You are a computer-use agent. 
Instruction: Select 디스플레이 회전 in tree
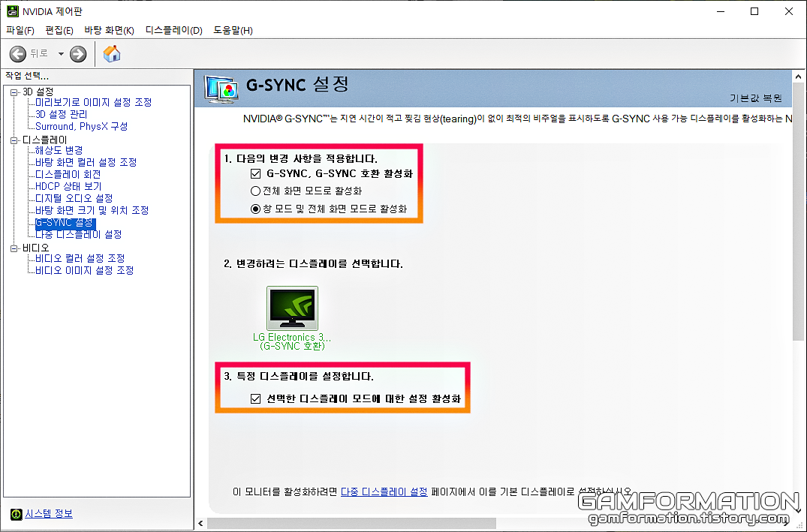pos(68,174)
